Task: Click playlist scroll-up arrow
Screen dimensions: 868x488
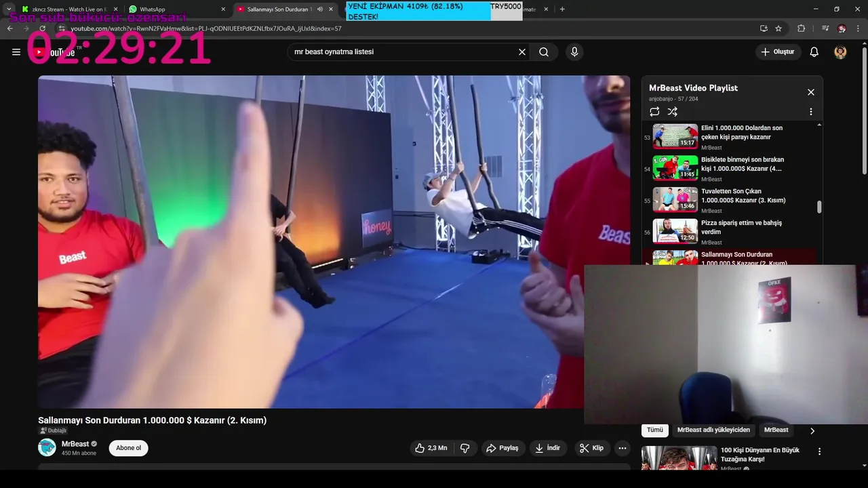Action: click(819, 125)
